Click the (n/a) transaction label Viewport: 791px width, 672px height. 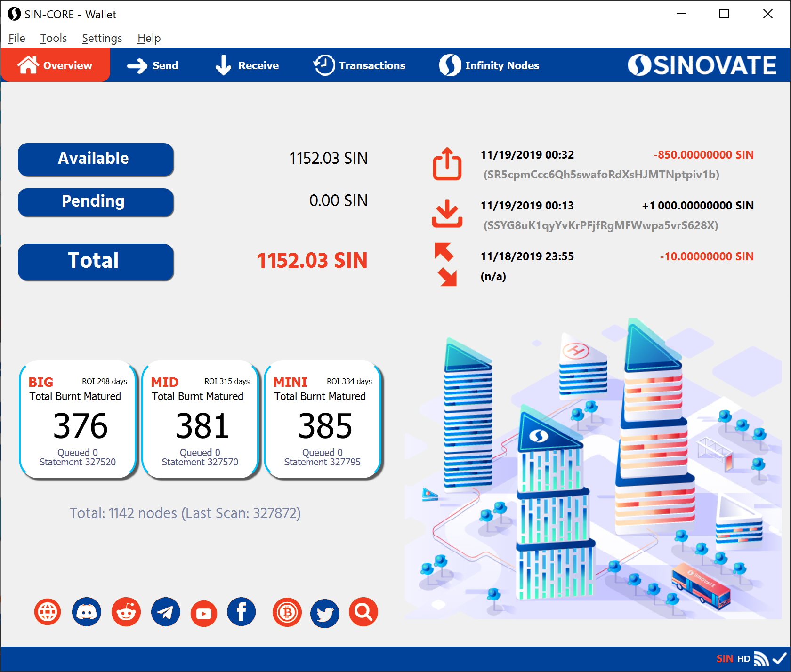pyautogui.click(x=493, y=276)
